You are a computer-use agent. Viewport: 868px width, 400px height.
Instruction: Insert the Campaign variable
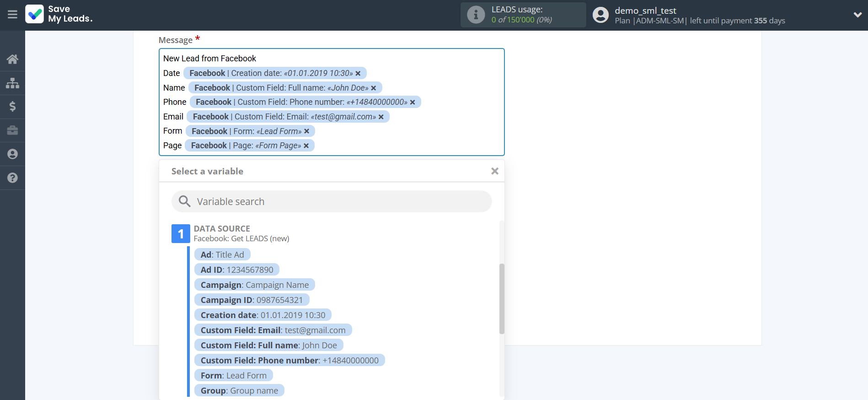pos(254,285)
